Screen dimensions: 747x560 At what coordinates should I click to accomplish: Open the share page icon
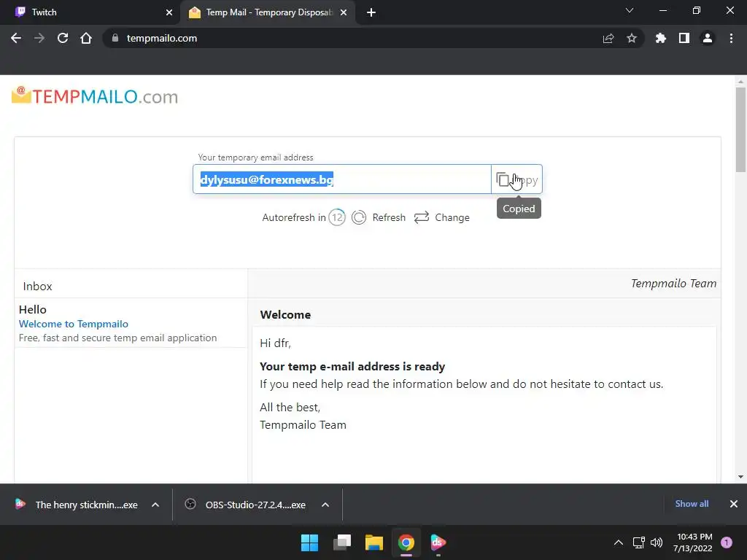coord(608,38)
